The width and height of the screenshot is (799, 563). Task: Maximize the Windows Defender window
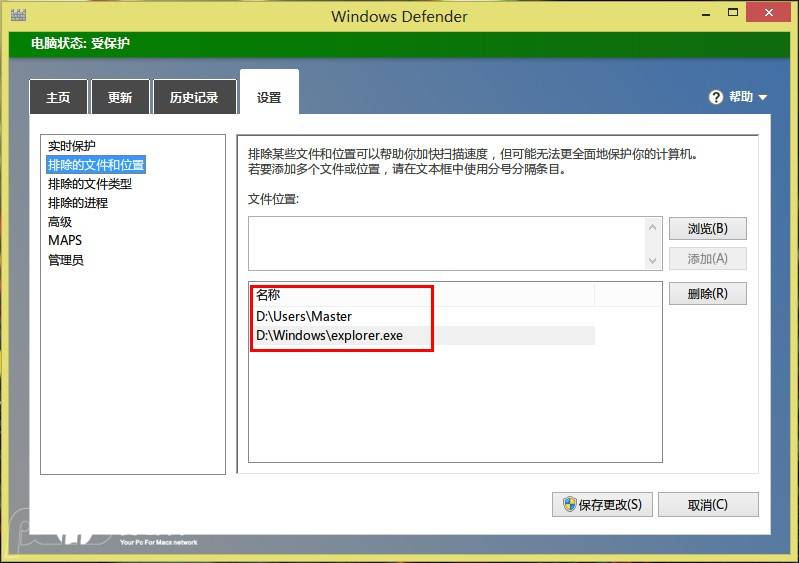[x=733, y=13]
